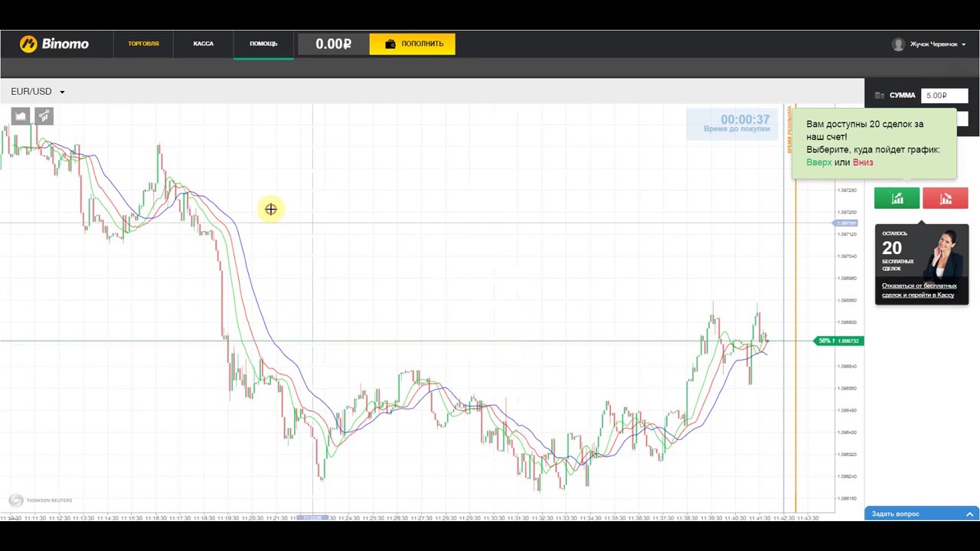Click the 20 free trades promo thumbnail
The height and width of the screenshot is (551, 980).
(x=942, y=253)
